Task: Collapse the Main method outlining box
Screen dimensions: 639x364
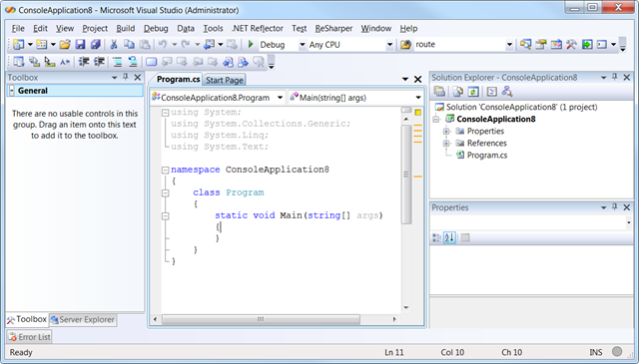Action: 165,215
